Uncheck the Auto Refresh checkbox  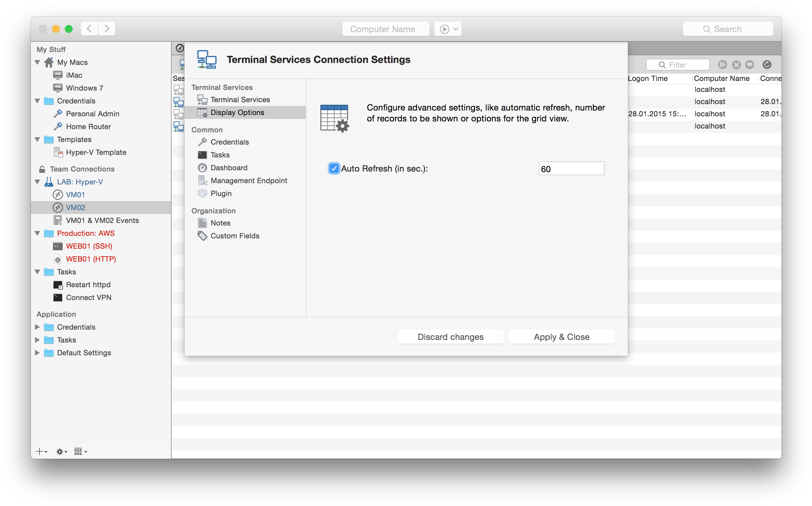click(x=334, y=168)
